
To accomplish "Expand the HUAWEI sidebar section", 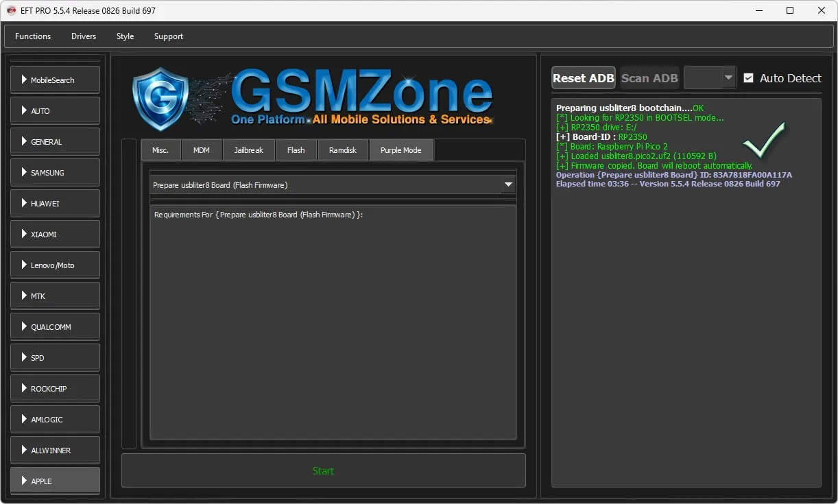I will pos(55,204).
